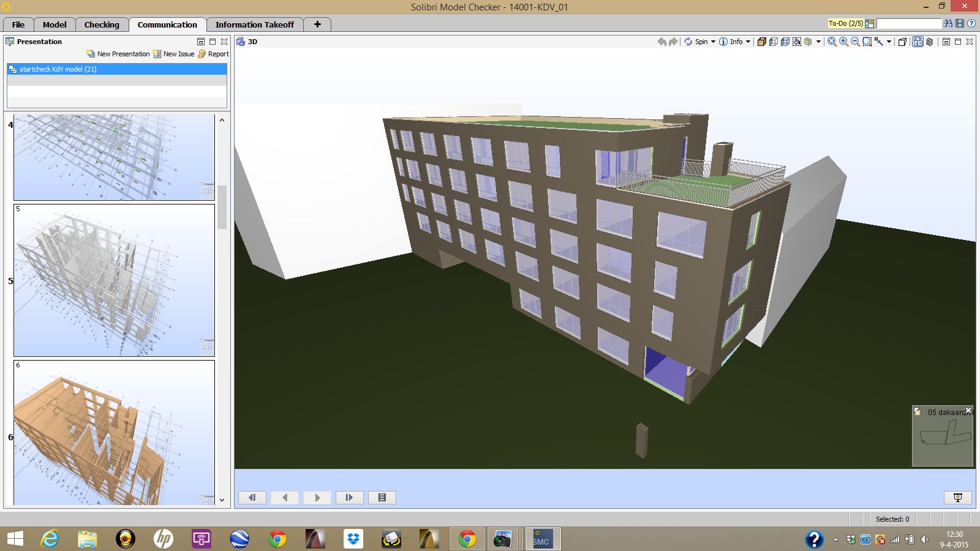Click the To-Do list icon next to label

click(870, 24)
